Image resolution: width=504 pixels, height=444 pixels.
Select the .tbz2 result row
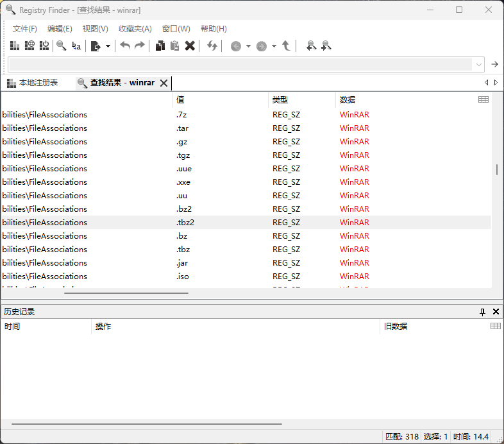coord(246,223)
